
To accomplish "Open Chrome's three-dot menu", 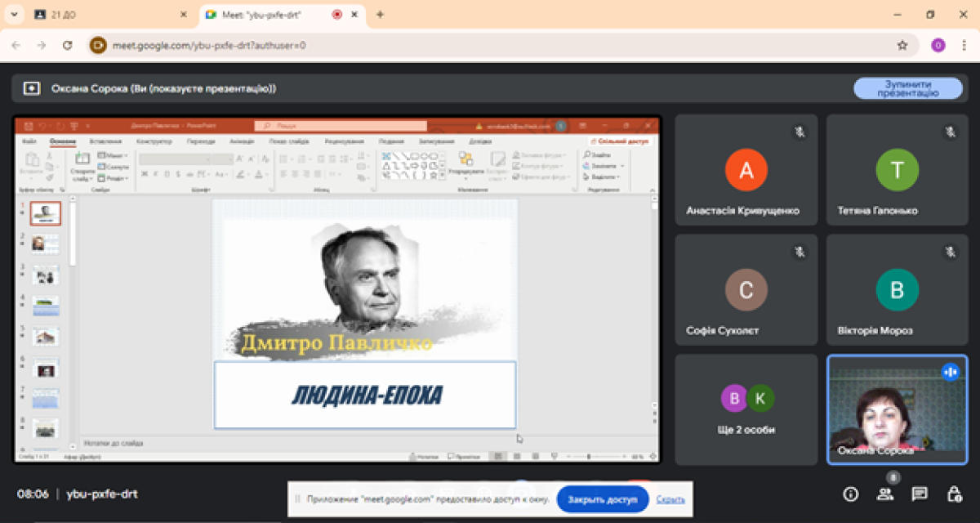I will coord(964,46).
